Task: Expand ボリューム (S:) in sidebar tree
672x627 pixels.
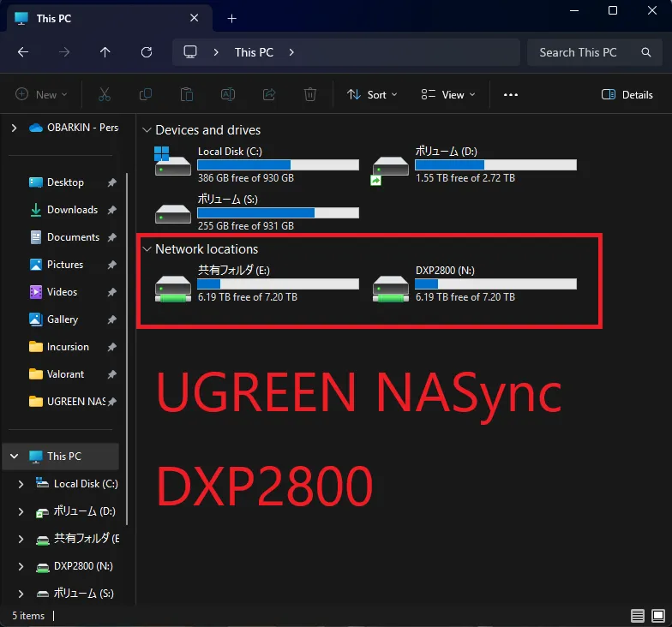Action: coord(21,594)
